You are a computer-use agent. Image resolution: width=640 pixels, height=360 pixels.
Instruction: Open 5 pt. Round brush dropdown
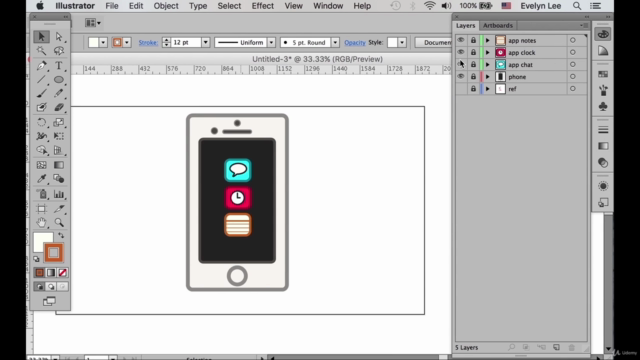(335, 42)
